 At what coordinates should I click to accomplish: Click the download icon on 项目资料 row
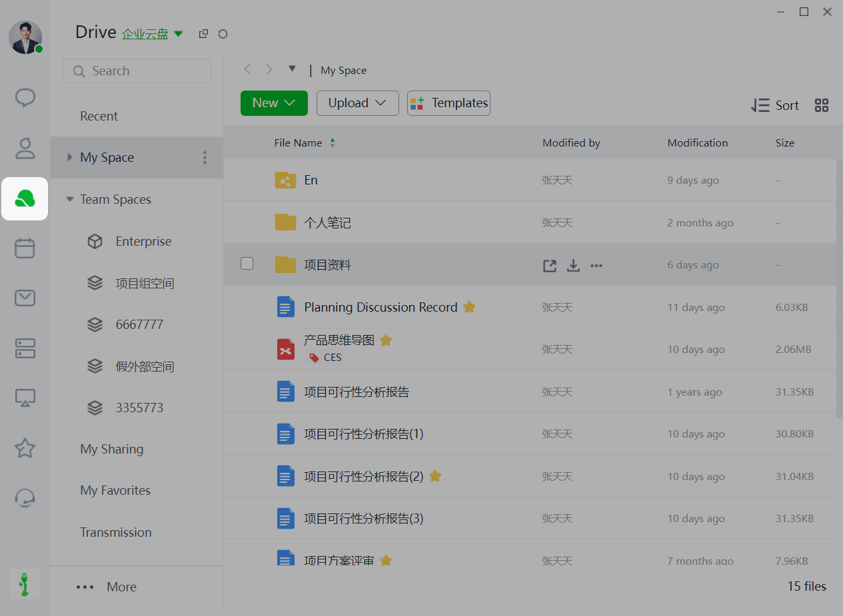(573, 266)
